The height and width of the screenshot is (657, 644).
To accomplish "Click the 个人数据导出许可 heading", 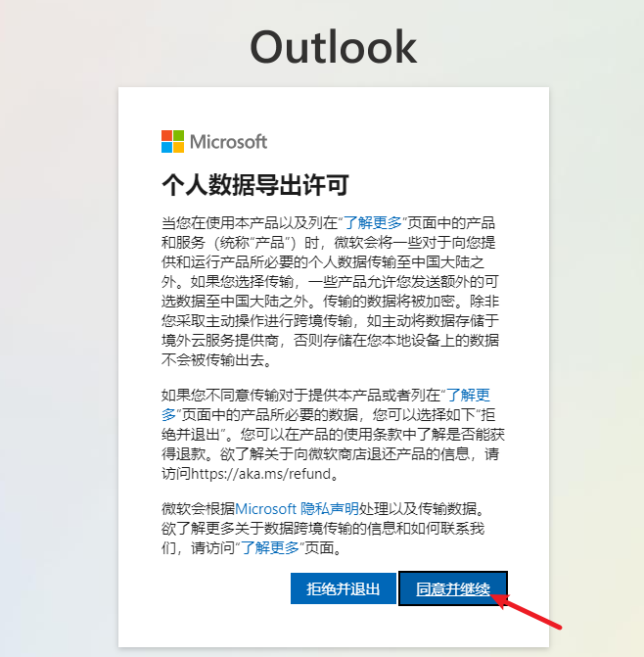I will coord(255,185).
